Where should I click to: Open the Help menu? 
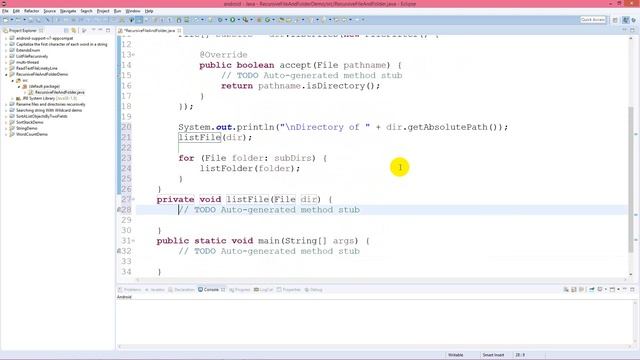149,11
